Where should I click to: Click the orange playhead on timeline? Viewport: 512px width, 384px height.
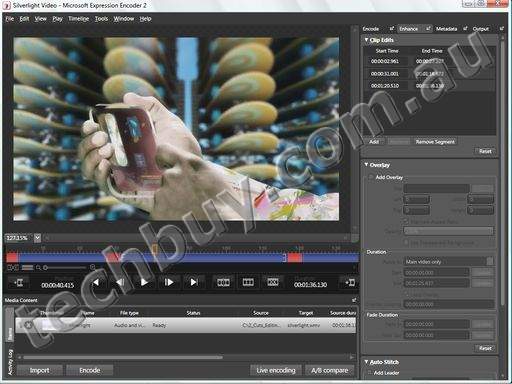coord(155,249)
